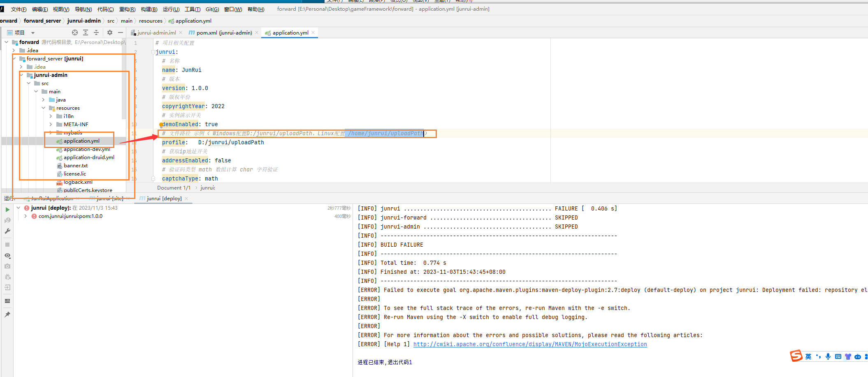Click the grey stop square icon
Viewport: 868px width, 377px height.
7,245
